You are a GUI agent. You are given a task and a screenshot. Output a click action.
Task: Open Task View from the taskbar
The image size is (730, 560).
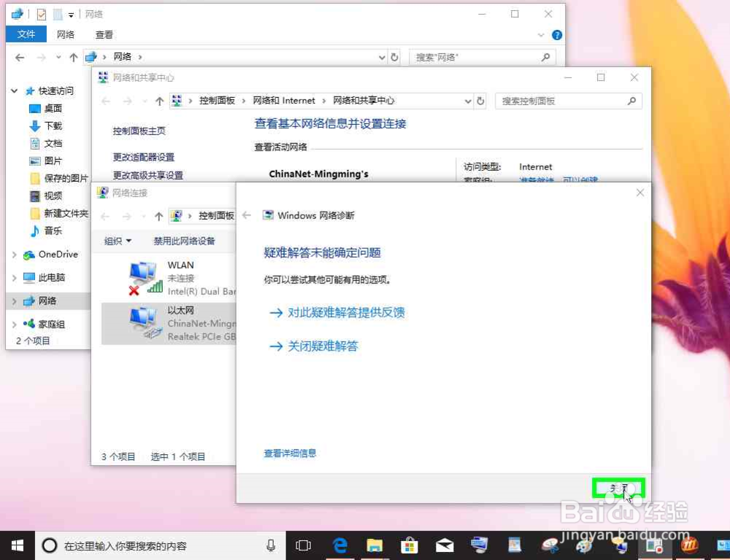click(303, 545)
